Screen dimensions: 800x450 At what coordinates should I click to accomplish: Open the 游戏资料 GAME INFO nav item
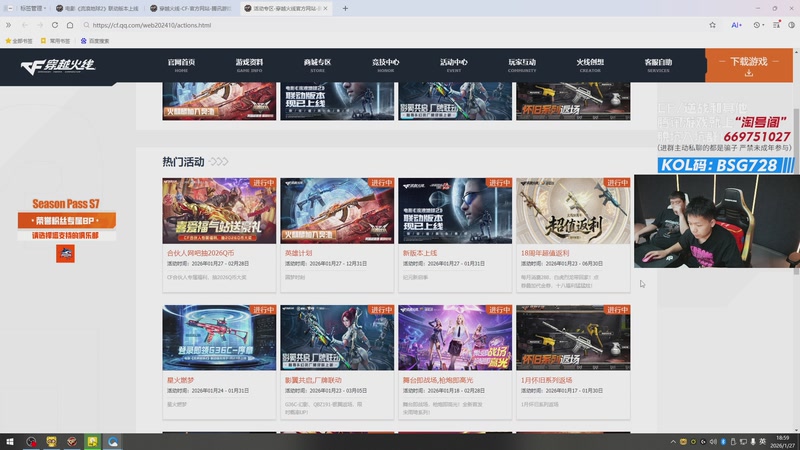tap(249, 65)
